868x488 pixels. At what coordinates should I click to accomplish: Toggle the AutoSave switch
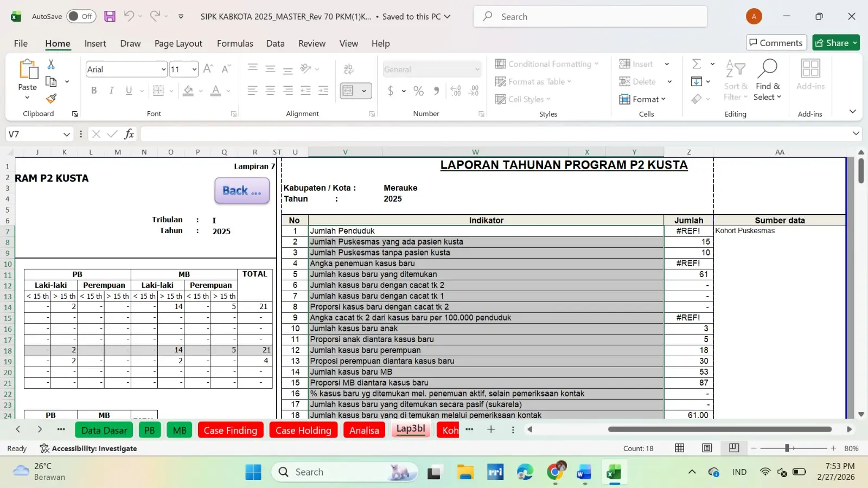pyautogui.click(x=81, y=16)
